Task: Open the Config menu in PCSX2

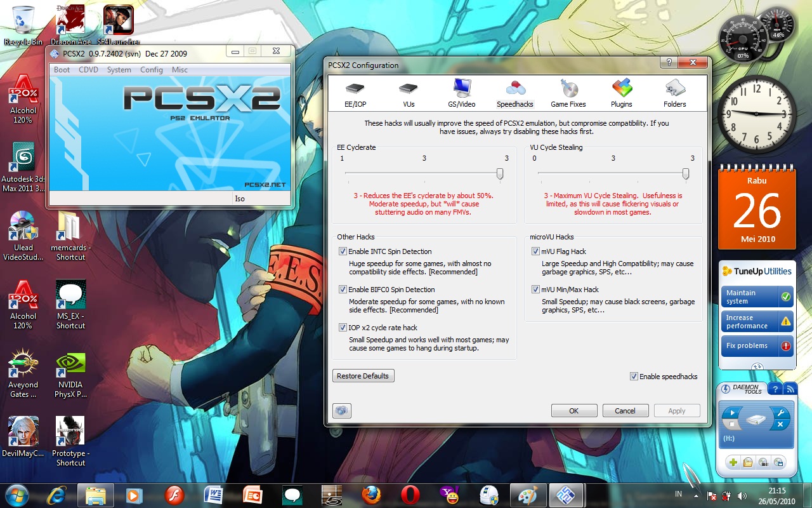Action: (x=152, y=70)
